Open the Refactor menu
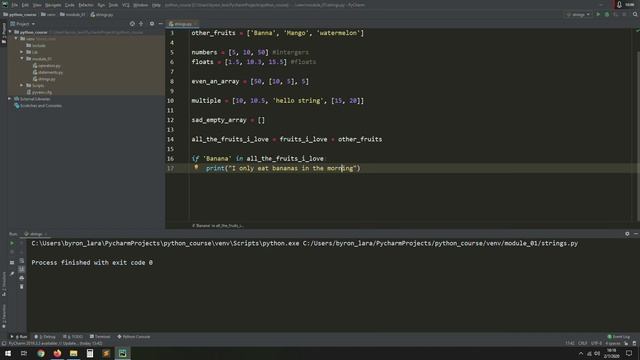Image resolution: width=640 pixels, height=360 pixels. click(x=86, y=5)
